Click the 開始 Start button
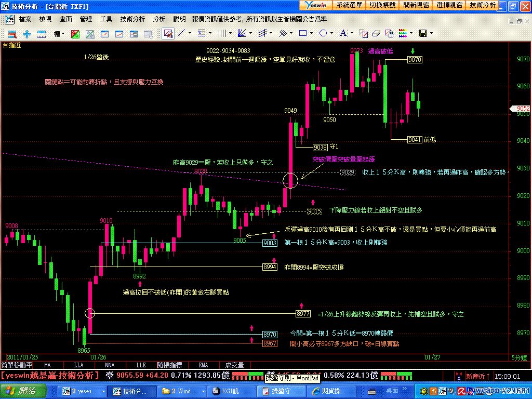532x399 pixels. (x=23, y=391)
